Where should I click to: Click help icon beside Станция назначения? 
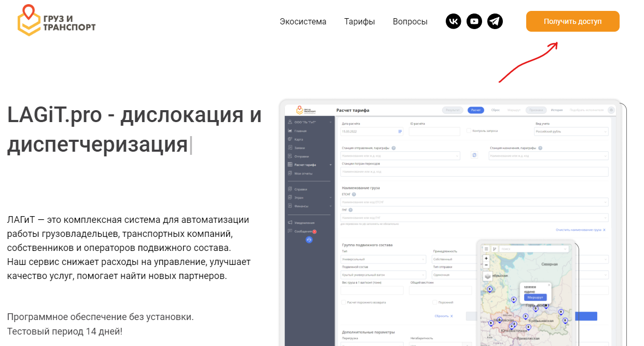(540, 148)
